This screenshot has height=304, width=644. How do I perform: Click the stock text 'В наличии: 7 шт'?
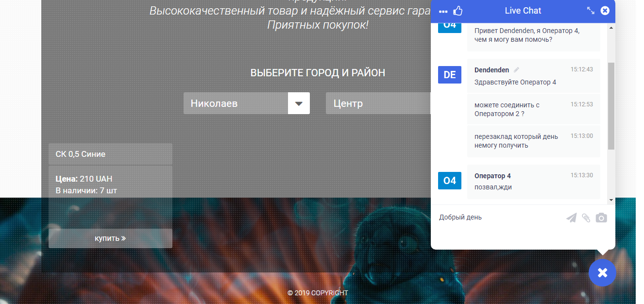point(86,190)
